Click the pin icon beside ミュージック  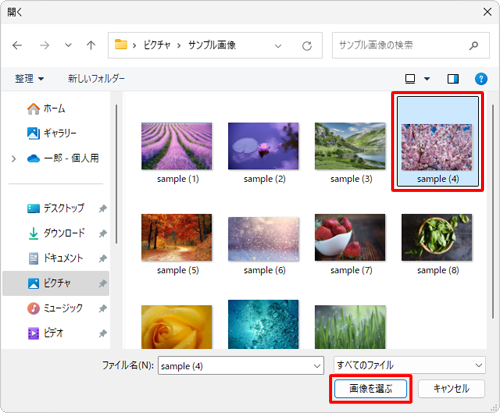coord(103,309)
